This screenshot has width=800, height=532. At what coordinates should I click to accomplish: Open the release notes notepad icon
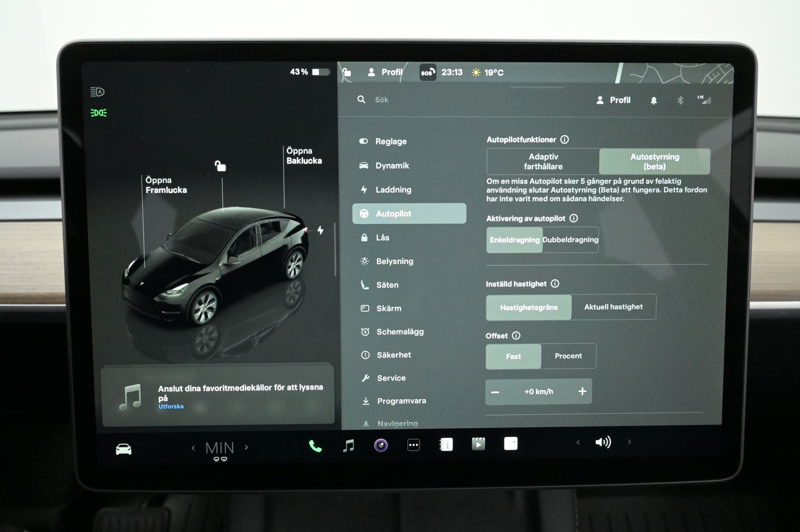coord(510,443)
